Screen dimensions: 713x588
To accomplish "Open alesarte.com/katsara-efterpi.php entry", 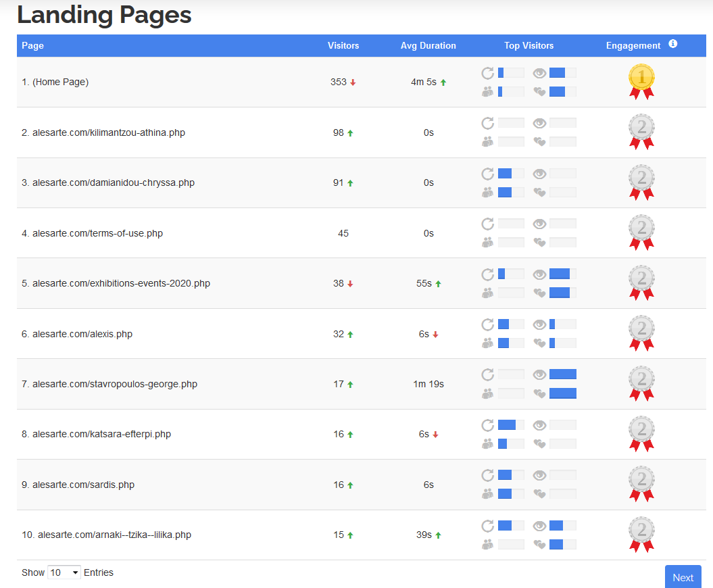I will point(96,434).
